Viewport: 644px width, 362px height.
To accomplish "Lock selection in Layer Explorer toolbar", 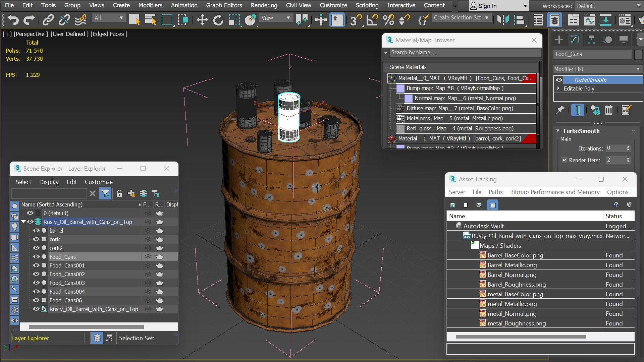I will click(119, 193).
